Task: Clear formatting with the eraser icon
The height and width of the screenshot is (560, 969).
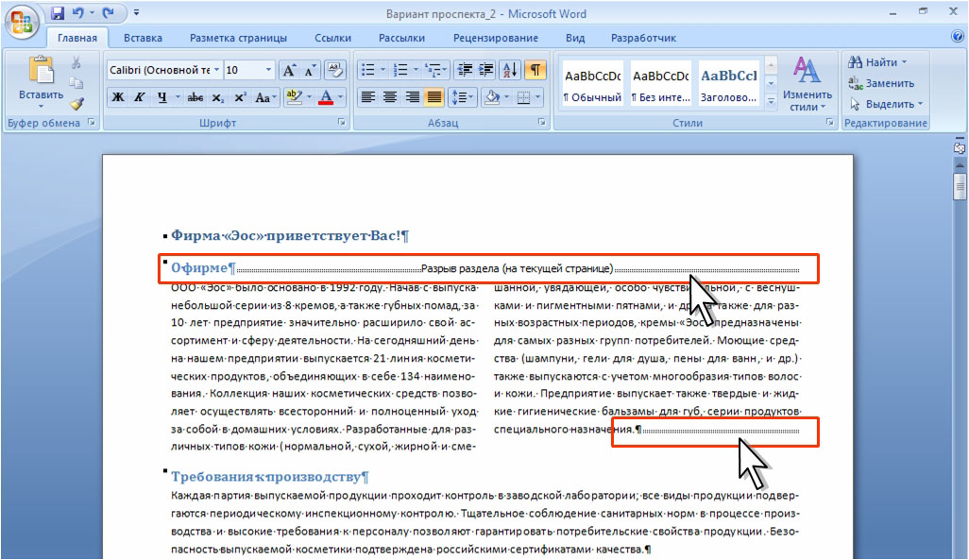Action: (x=335, y=70)
